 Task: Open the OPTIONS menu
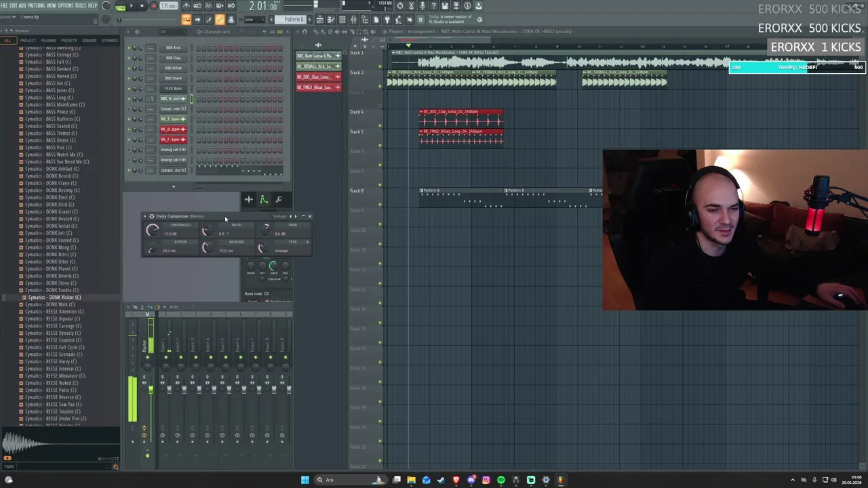(x=66, y=5)
